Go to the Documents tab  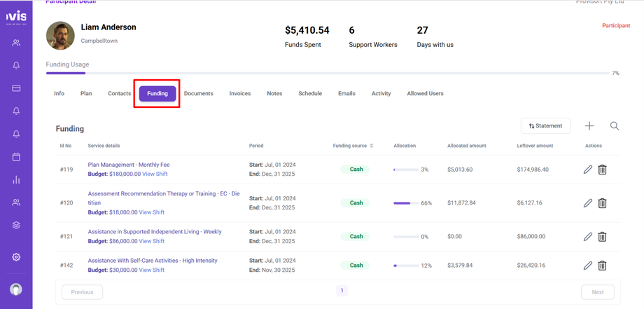199,93
